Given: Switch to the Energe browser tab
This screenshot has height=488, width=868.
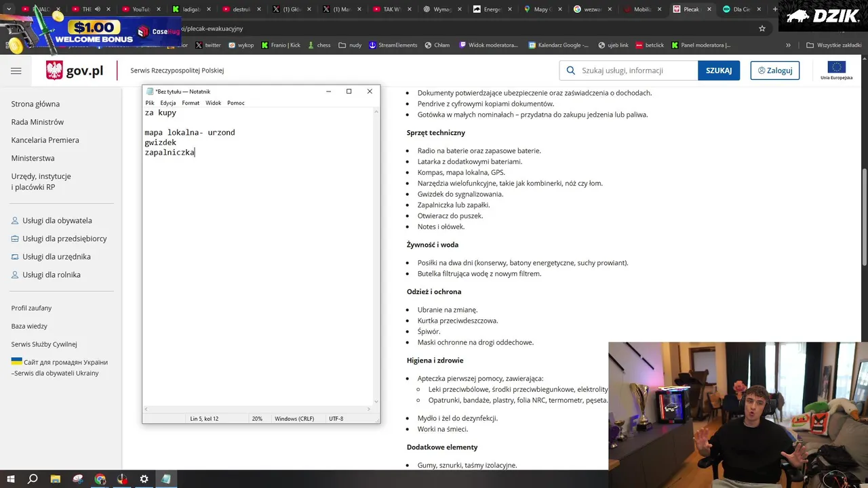Looking at the screenshot, I should click(494, 9).
